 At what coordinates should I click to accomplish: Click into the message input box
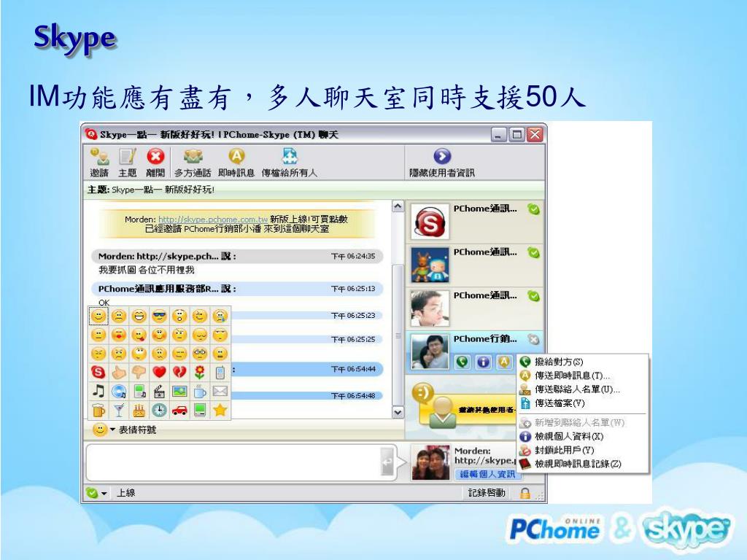(233, 462)
